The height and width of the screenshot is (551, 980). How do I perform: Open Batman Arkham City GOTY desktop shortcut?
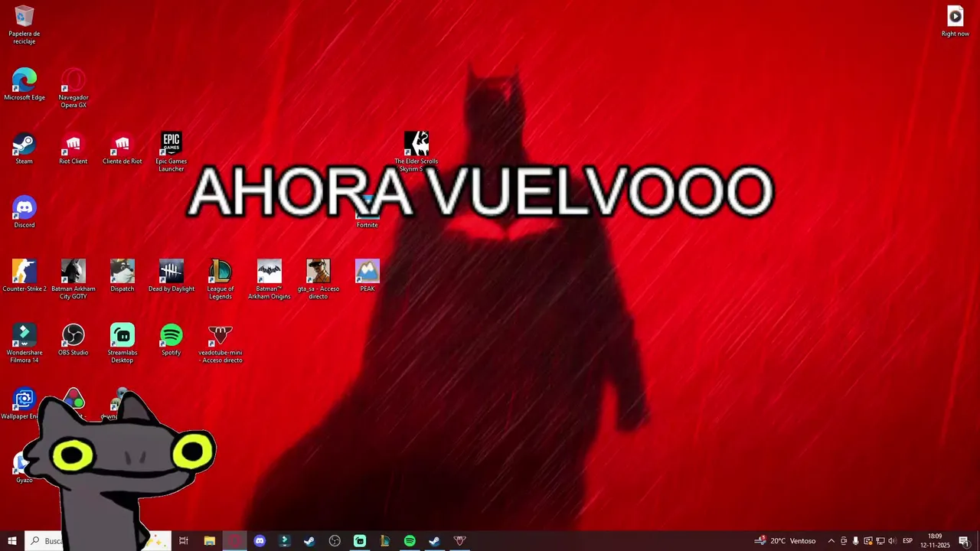click(73, 279)
